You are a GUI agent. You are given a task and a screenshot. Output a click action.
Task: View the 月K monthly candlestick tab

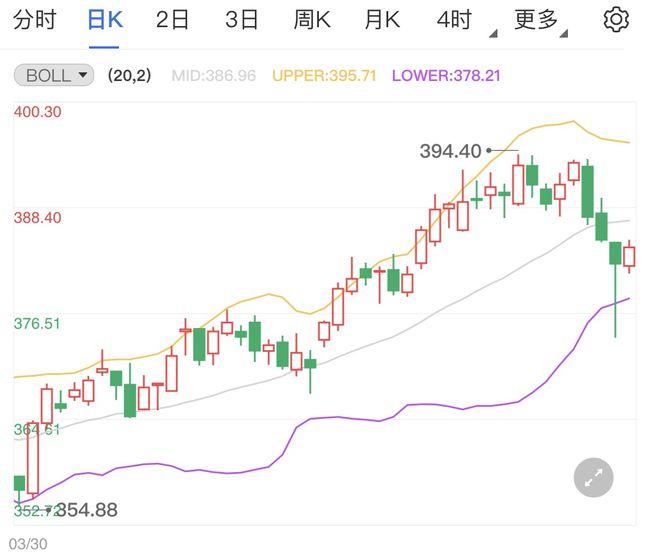click(x=382, y=20)
